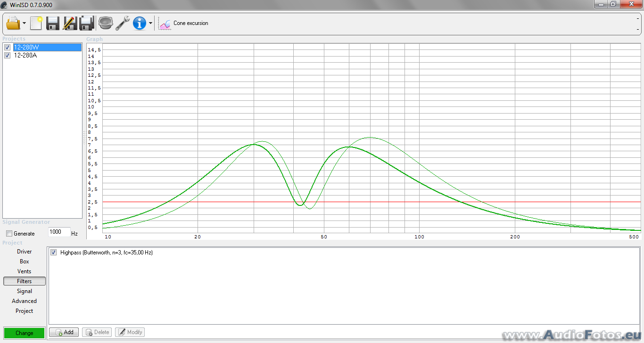This screenshot has width=644, height=343.
Task: Click the Save All stacked floppies icon
Action: tap(87, 23)
